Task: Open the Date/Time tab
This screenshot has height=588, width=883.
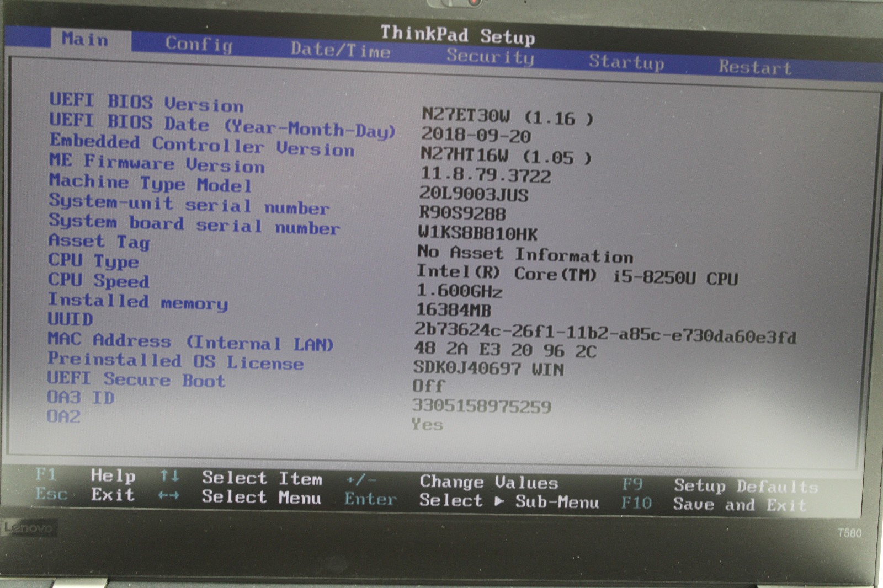Action: (x=341, y=50)
